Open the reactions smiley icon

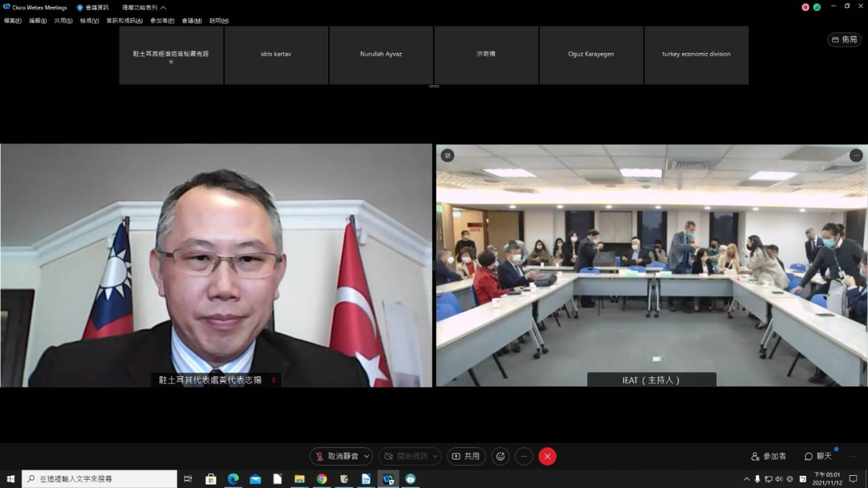click(x=500, y=456)
